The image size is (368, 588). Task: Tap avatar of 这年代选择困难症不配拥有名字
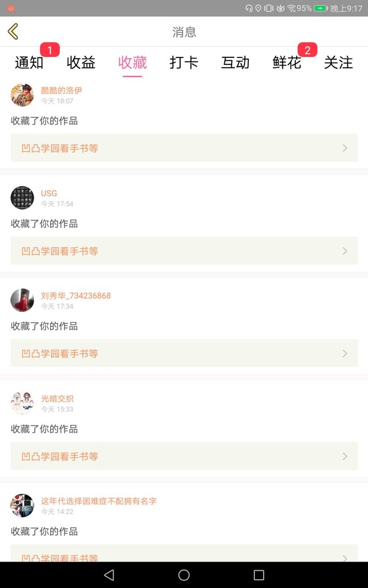[x=22, y=506]
